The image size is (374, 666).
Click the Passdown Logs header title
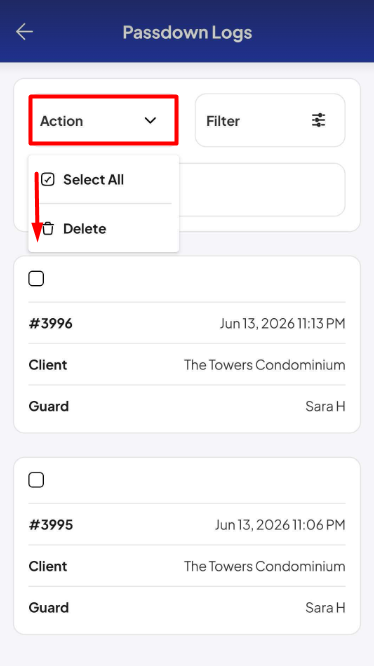click(x=187, y=32)
